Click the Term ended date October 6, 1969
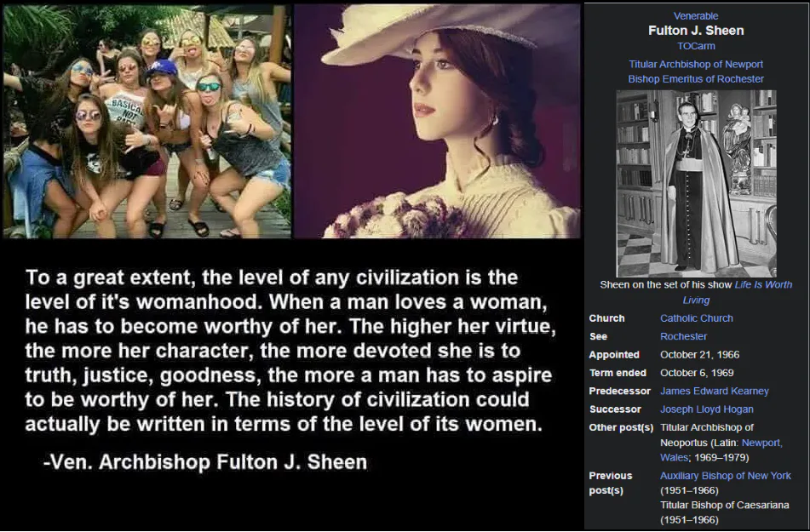This screenshot has width=810, height=532. pos(697,373)
